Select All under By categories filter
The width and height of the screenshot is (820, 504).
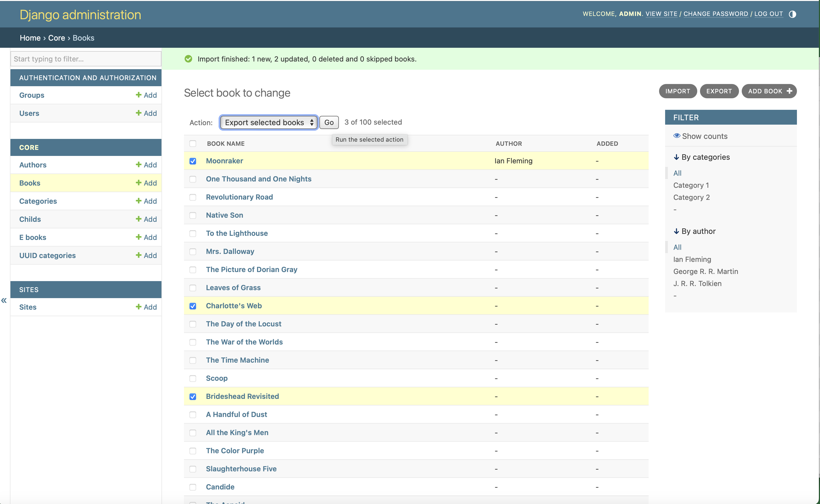click(677, 173)
